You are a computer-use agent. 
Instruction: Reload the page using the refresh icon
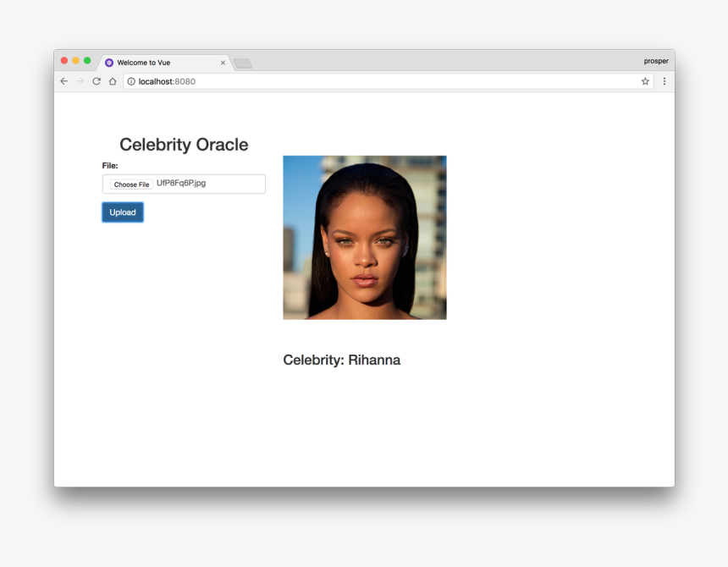point(97,81)
